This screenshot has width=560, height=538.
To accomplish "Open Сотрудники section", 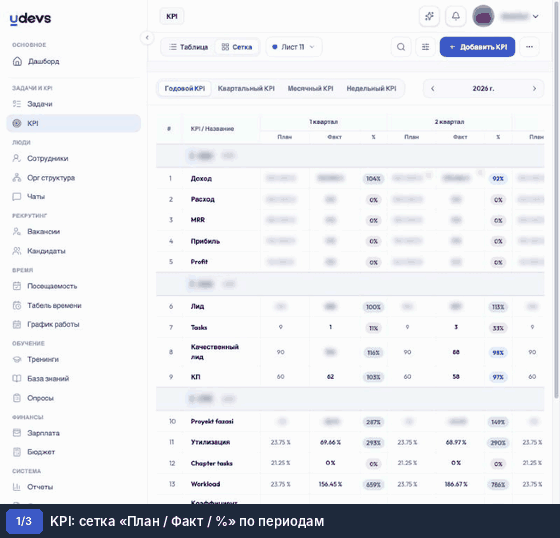I will coord(48,158).
